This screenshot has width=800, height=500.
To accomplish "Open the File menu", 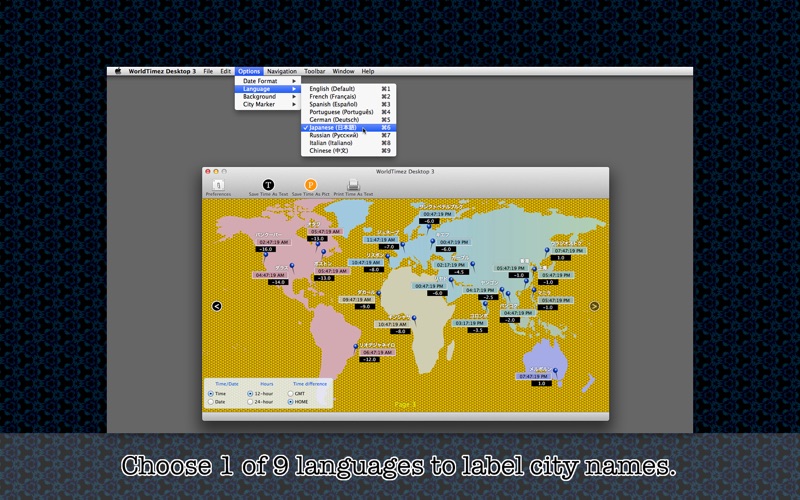I will (x=208, y=71).
